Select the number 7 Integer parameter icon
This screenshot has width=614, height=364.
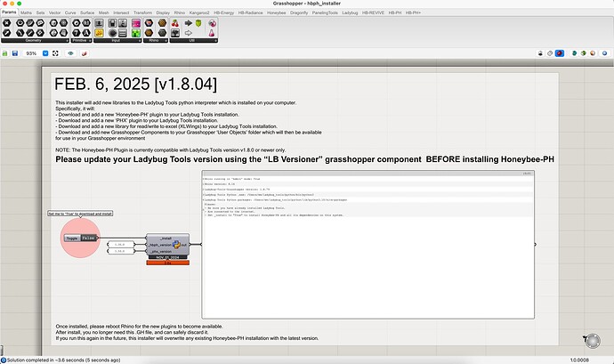77,33
